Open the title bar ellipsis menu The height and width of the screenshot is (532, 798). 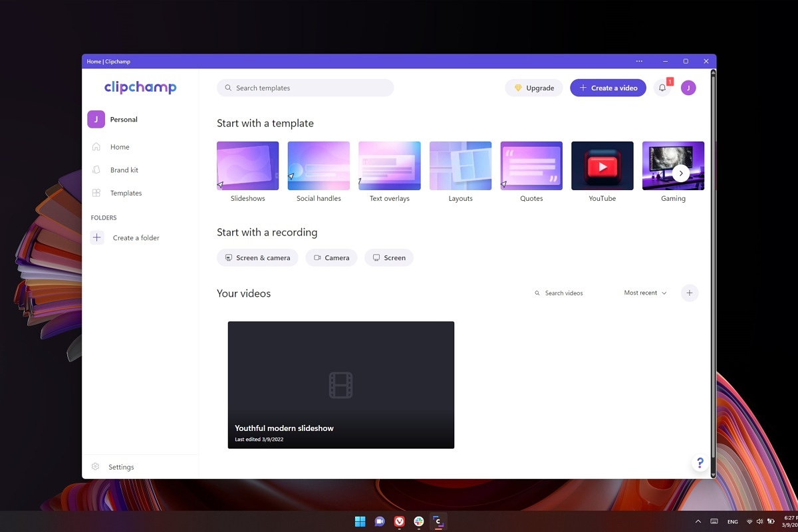(639, 61)
